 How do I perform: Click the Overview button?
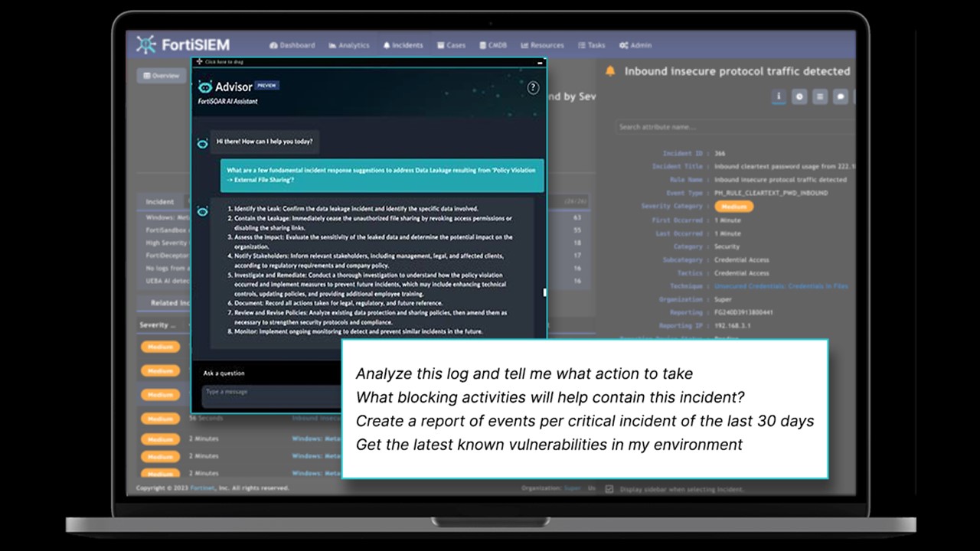tap(162, 76)
